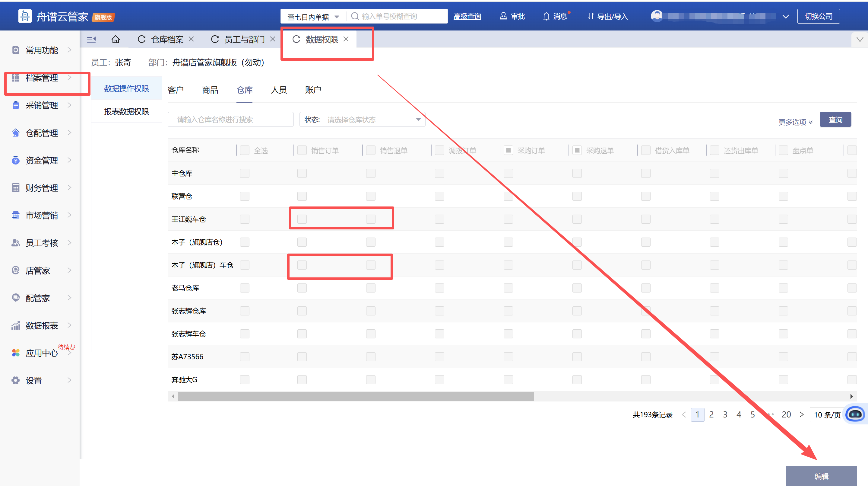This screenshot has width=868, height=486.
Task: Click the 切换公司 button
Action: click(x=818, y=16)
